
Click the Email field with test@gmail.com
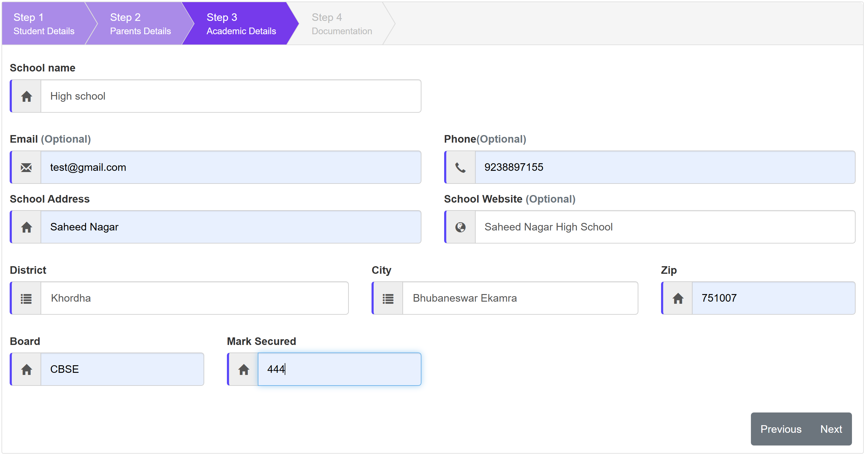[231, 167]
